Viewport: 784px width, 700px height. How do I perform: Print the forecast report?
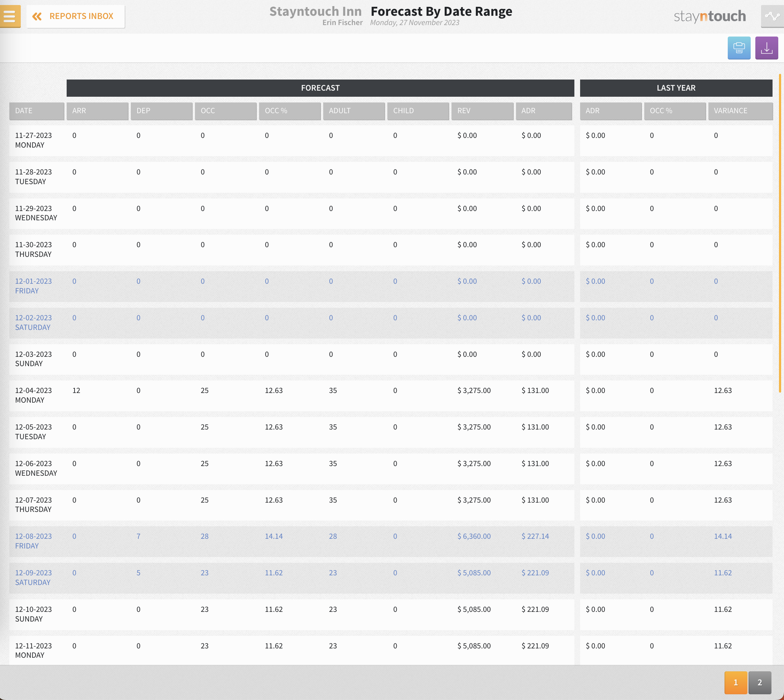point(738,48)
